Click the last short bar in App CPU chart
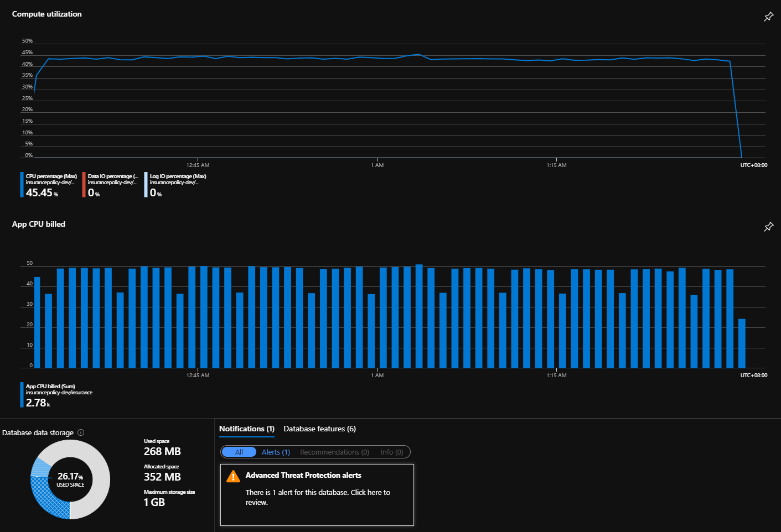The image size is (781, 532). [x=742, y=343]
